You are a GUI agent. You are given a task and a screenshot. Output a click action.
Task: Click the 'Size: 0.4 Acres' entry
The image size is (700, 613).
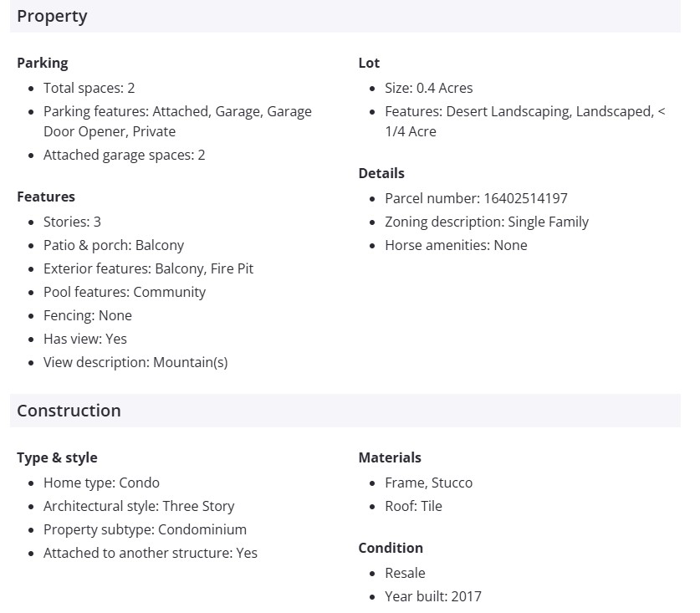[428, 88]
